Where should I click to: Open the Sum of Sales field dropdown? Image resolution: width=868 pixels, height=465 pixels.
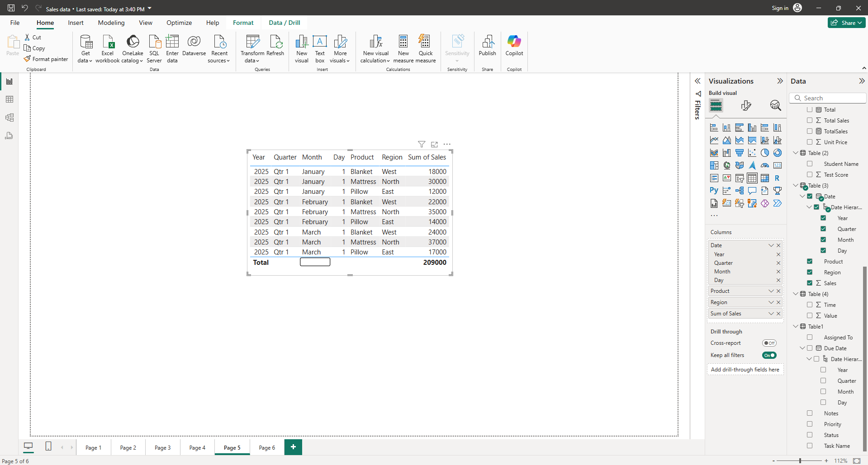(x=771, y=314)
